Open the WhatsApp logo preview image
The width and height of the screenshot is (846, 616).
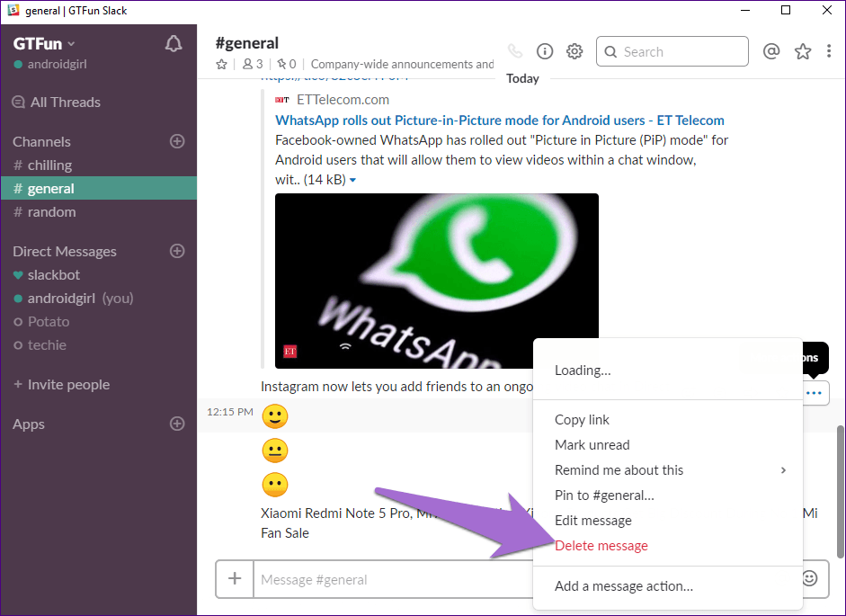click(x=437, y=281)
